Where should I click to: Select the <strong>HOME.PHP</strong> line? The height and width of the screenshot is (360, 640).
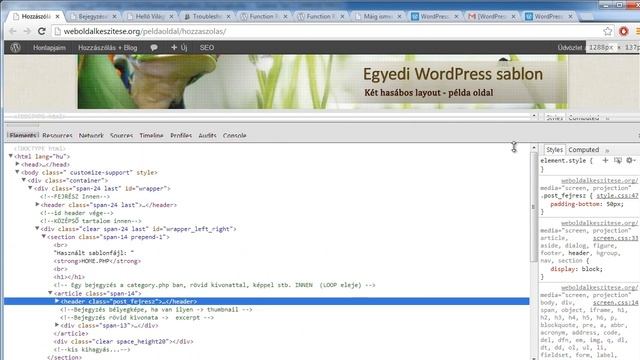(97, 261)
